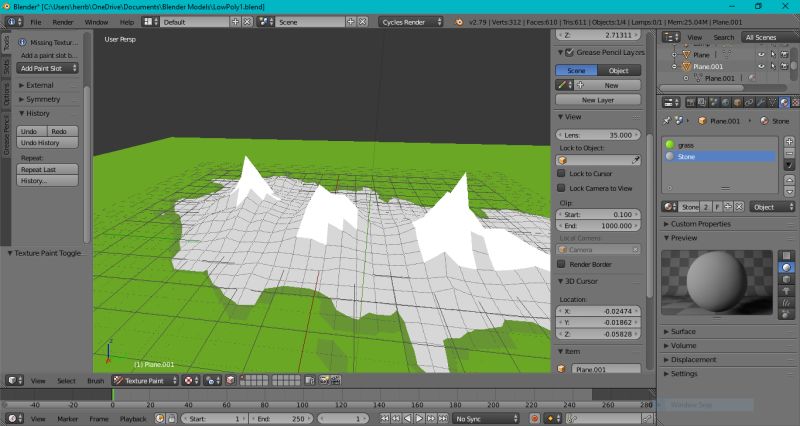Click the new material plus next to Stone
800x426 pixels.
tap(728, 207)
